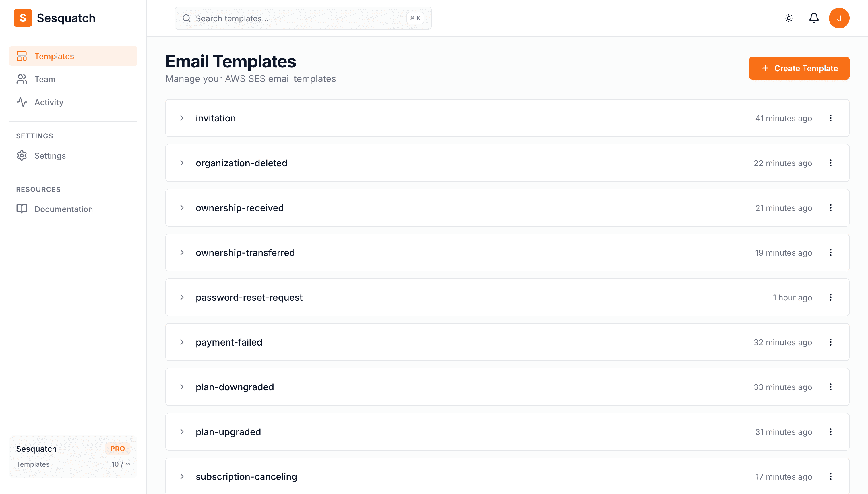Click the J profile avatar
The height and width of the screenshot is (494, 868).
840,18
